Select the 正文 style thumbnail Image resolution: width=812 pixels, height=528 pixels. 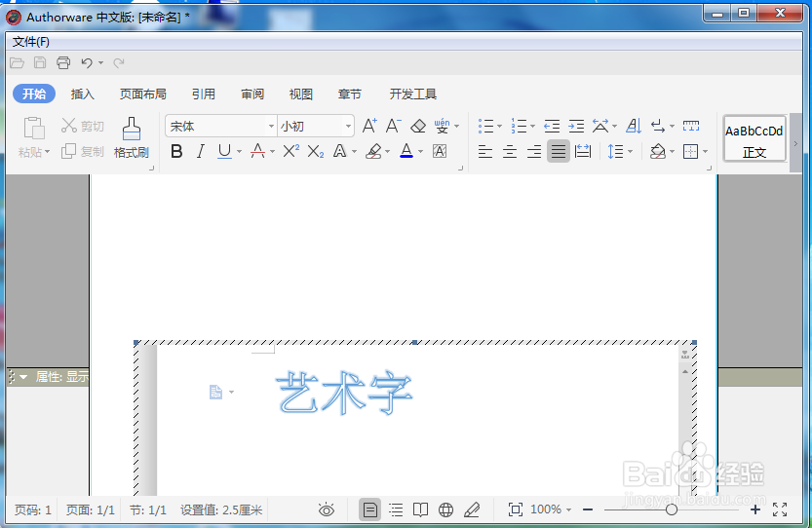coord(754,138)
